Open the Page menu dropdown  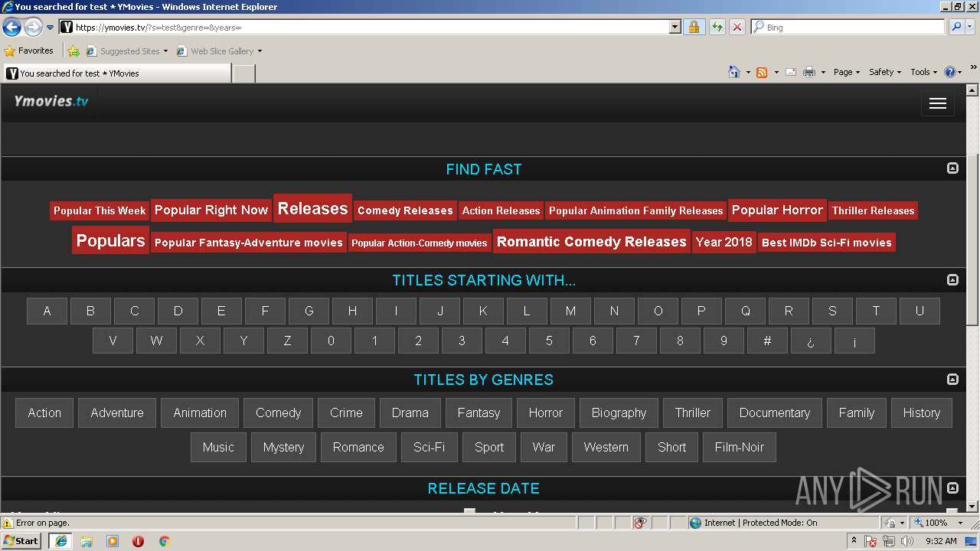click(847, 72)
